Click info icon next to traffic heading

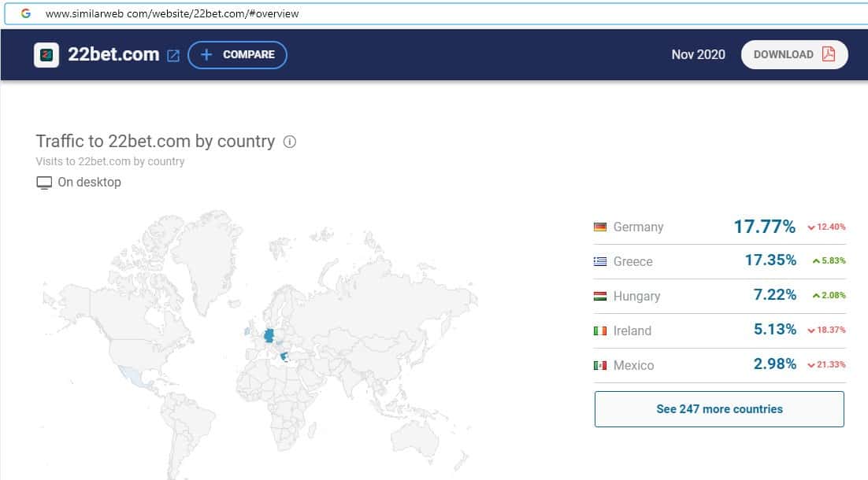click(x=290, y=142)
